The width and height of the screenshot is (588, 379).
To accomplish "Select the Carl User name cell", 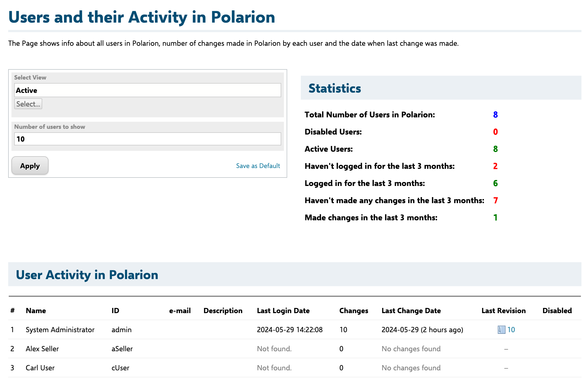I will [40, 368].
